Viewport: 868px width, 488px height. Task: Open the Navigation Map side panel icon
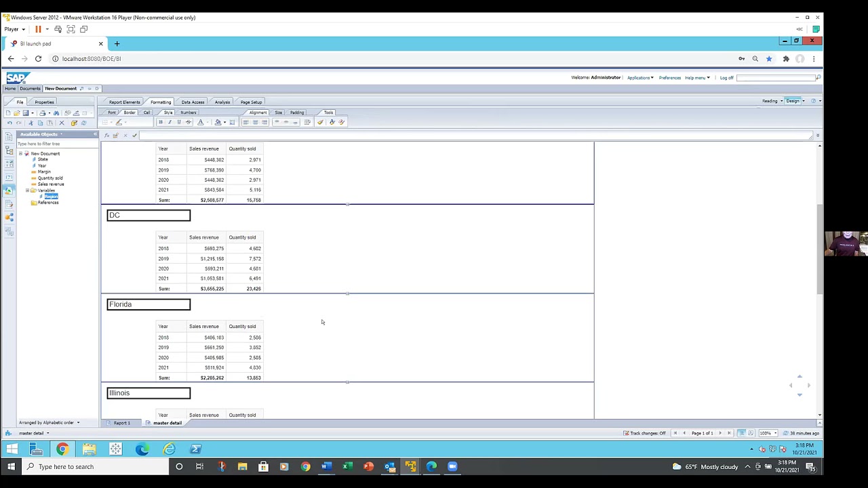(x=9, y=150)
